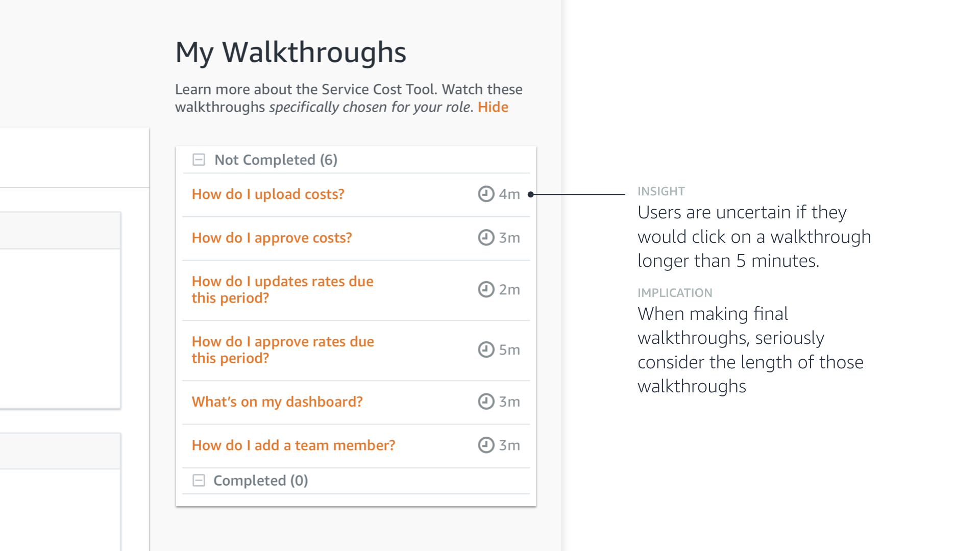The height and width of the screenshot is (551, 980).
Task: Click clock icon beside dashboard walkthrough
Action: (486, 402)
